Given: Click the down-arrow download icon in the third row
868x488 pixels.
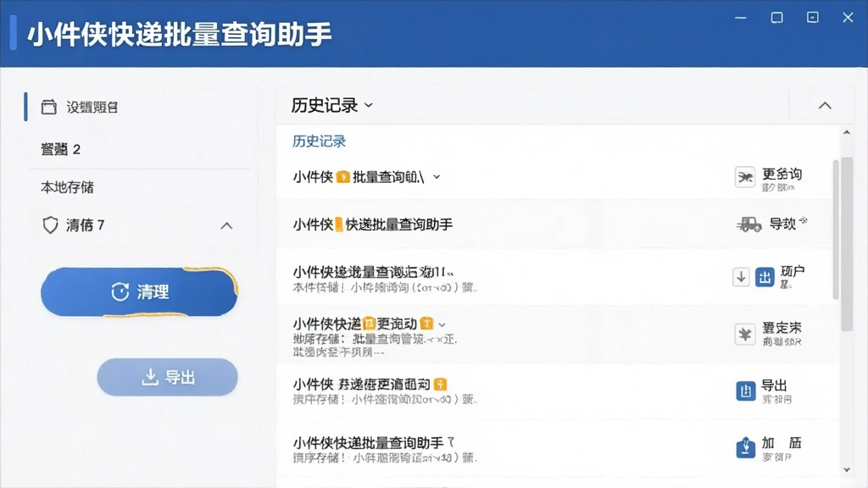Looking at the screenshot, I should click(741, 277).
